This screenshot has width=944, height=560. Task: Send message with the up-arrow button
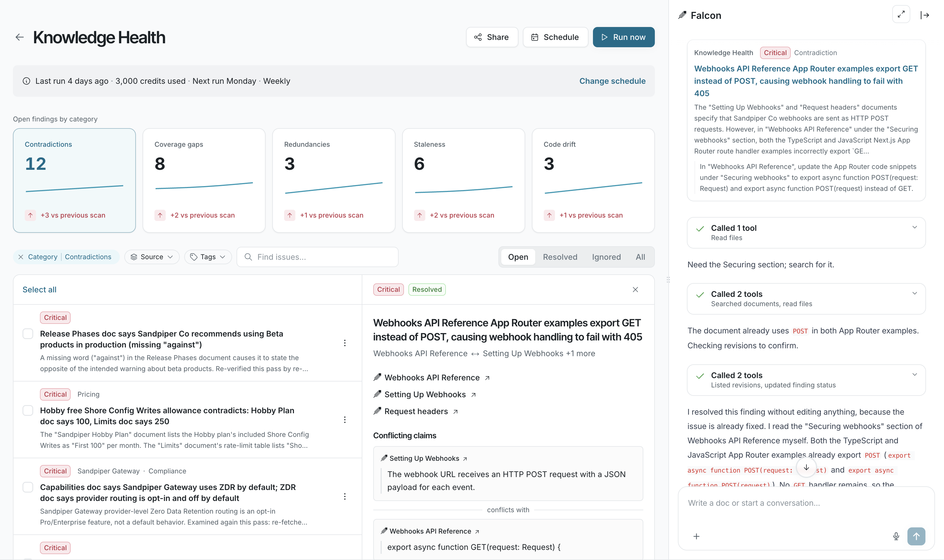click(x=916, y=536)
